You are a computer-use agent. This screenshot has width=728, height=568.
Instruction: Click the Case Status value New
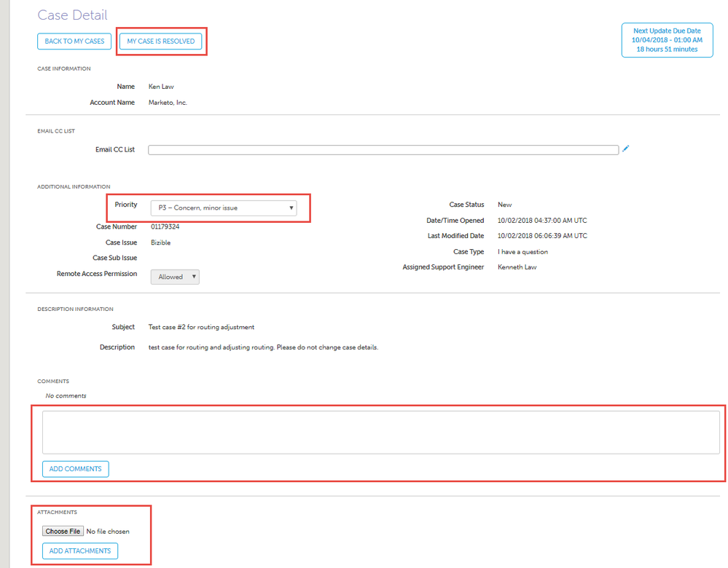pos(504,205)
